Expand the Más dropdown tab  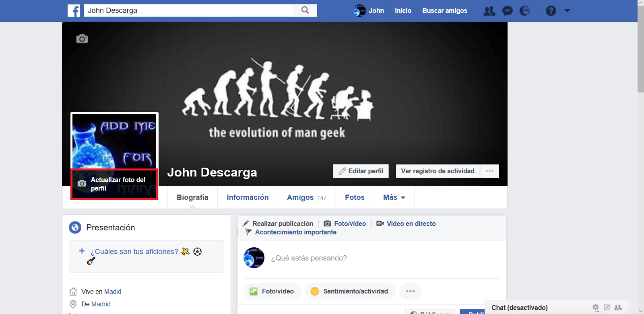pyautogui.click(x=394, y=197)
